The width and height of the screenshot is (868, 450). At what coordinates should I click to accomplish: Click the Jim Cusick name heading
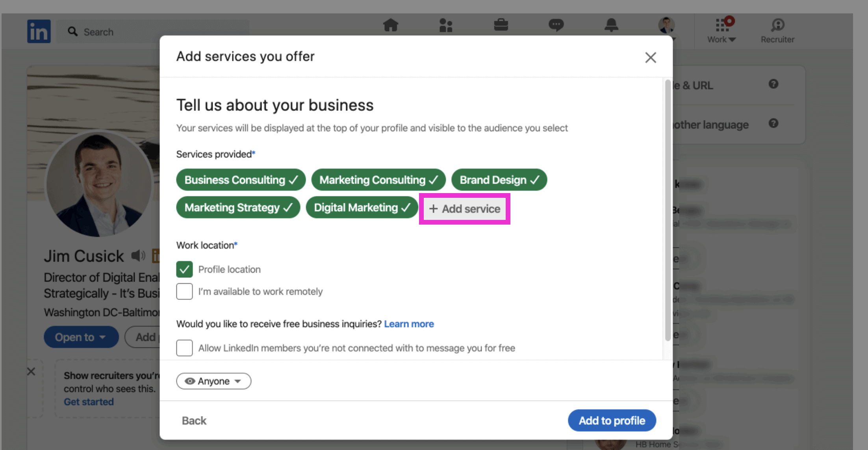(84, 256)
